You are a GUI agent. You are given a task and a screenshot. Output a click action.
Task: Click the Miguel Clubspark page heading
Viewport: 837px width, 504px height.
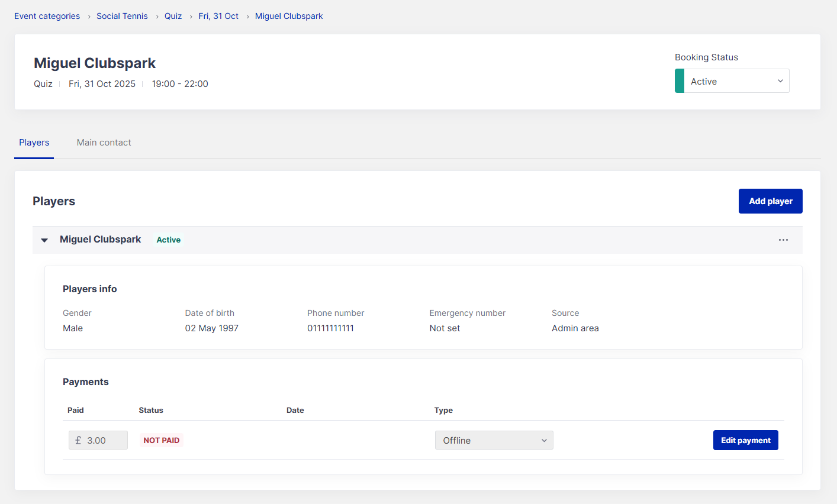(x=95, y=63)
